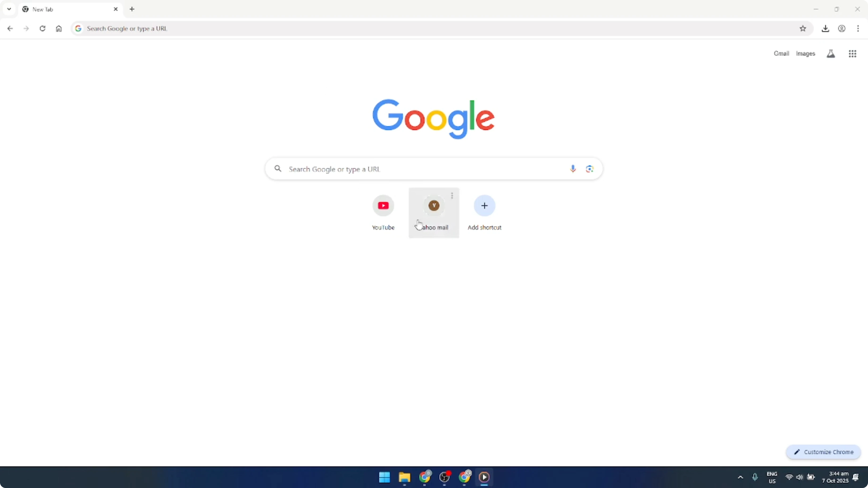The width and height of the screenshot is (868, 488).
Task: Open OBS Studio from taskbar
Action: click(x=444, y=477)
